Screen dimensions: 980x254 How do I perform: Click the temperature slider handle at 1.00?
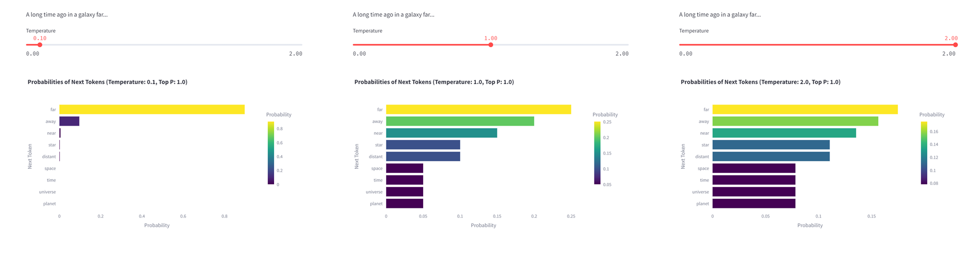491,45
